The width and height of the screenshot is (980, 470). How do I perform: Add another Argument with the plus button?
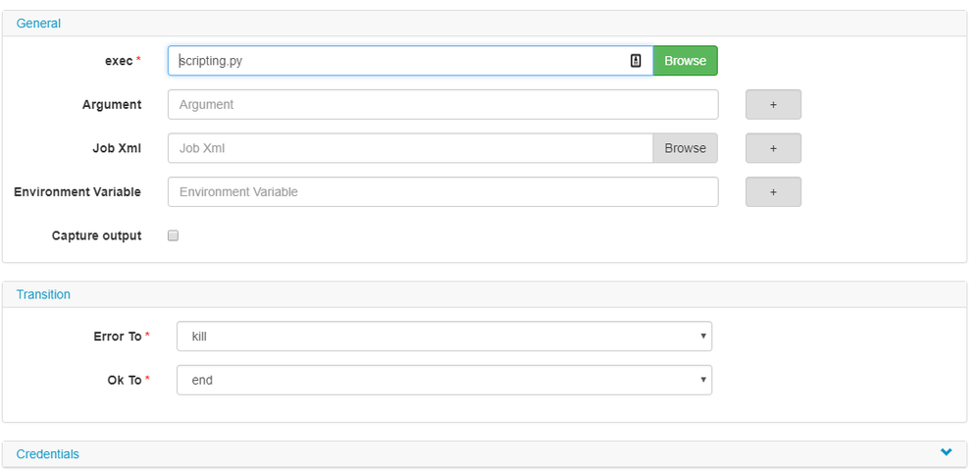(x=773, y=105)
